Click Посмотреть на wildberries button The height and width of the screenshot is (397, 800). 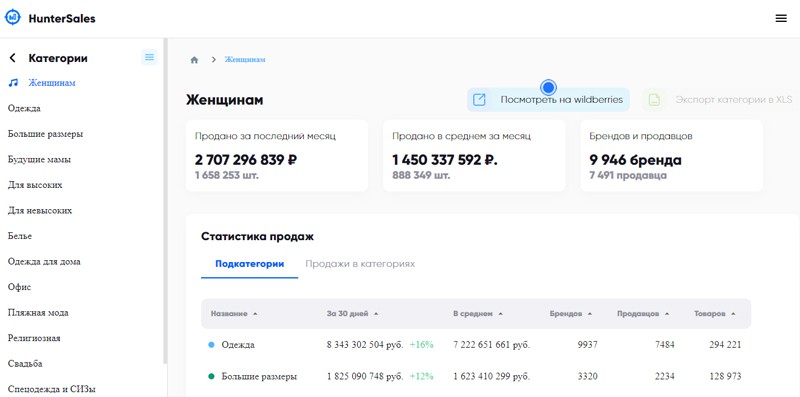(548, 100)
